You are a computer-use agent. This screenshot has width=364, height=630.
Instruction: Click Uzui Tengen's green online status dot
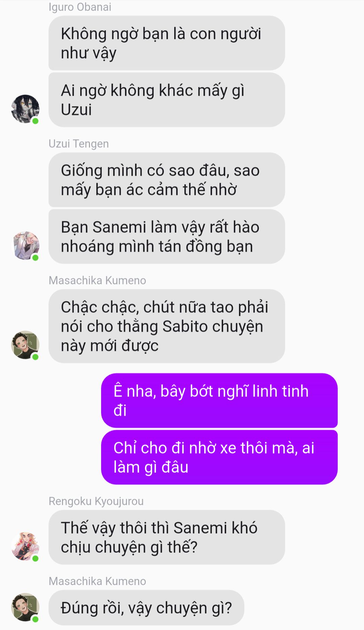35,257
